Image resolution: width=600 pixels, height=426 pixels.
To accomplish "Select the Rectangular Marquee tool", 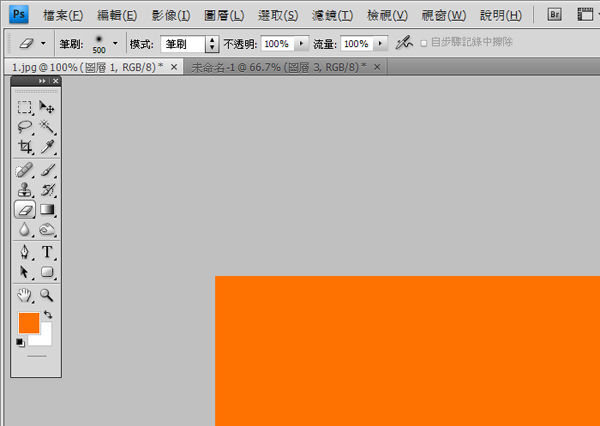I will 24,107.
